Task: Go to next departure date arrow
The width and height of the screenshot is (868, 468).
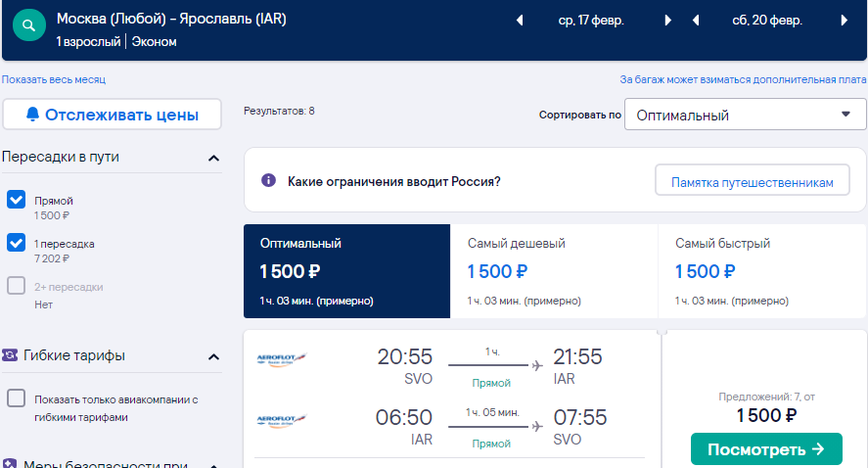Action: point(667,21)
